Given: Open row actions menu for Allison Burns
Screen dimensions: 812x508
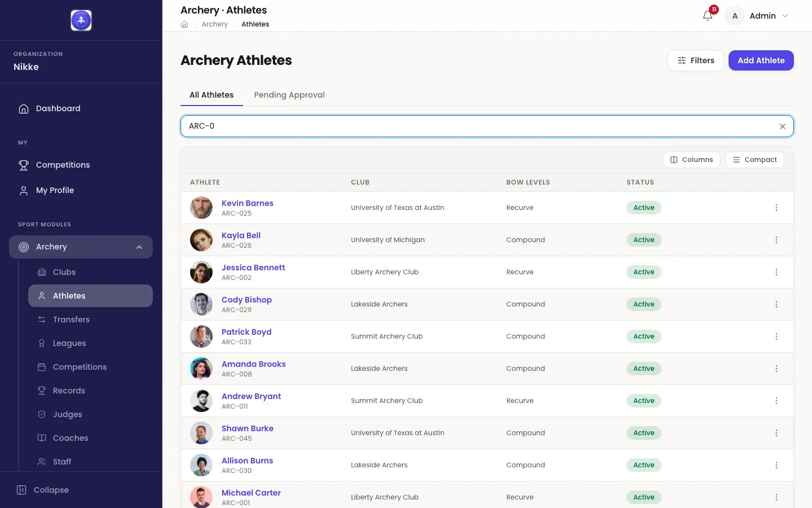Looking at the screenshot, I should pyautogui.click(x=776, y=465).
